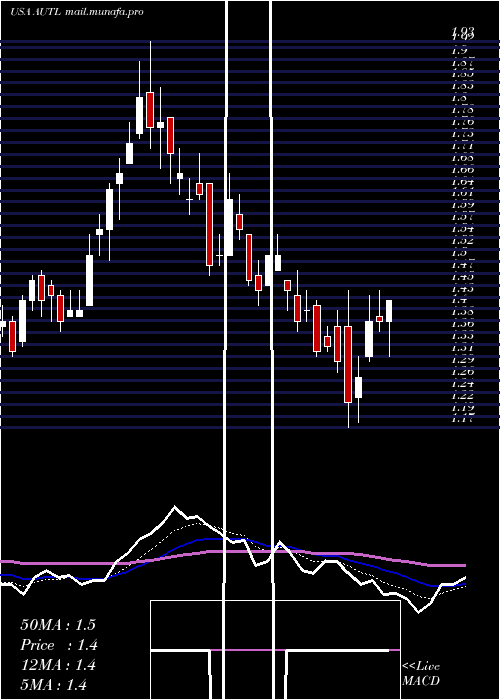
Task: Click the 1.31 price axis label
Action: [x=463, y=347]
